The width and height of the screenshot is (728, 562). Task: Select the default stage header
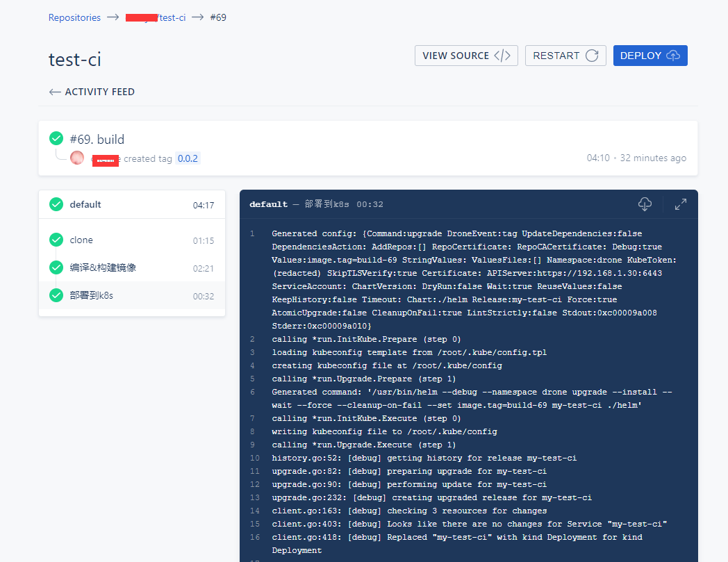click(x=132, y=204)
